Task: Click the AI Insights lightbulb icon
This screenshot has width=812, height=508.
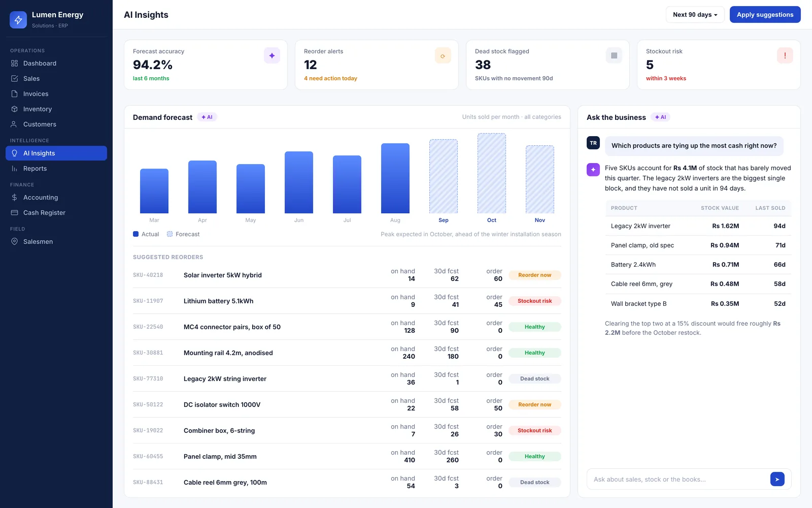Action: point(14,153)
